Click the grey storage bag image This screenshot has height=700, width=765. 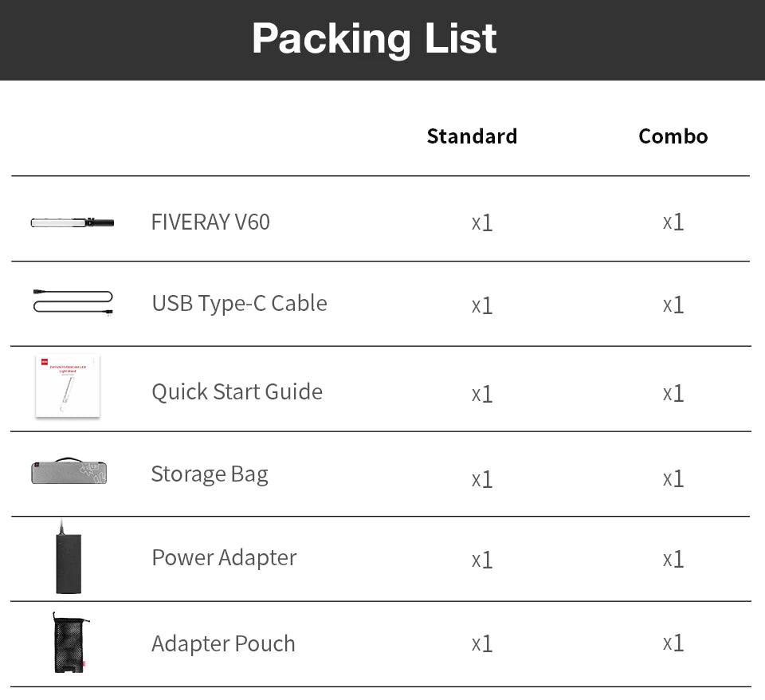(69, 472)
